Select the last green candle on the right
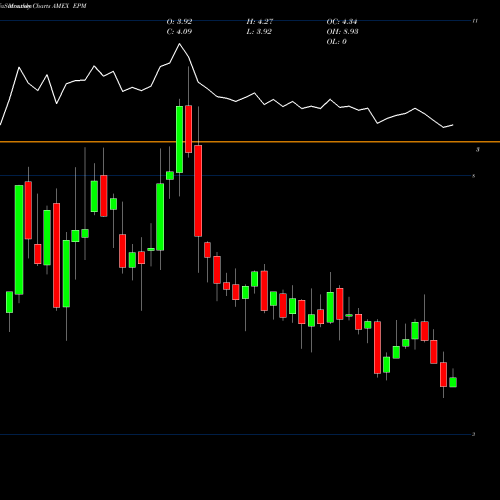500x500 pixels. (453, 382)
